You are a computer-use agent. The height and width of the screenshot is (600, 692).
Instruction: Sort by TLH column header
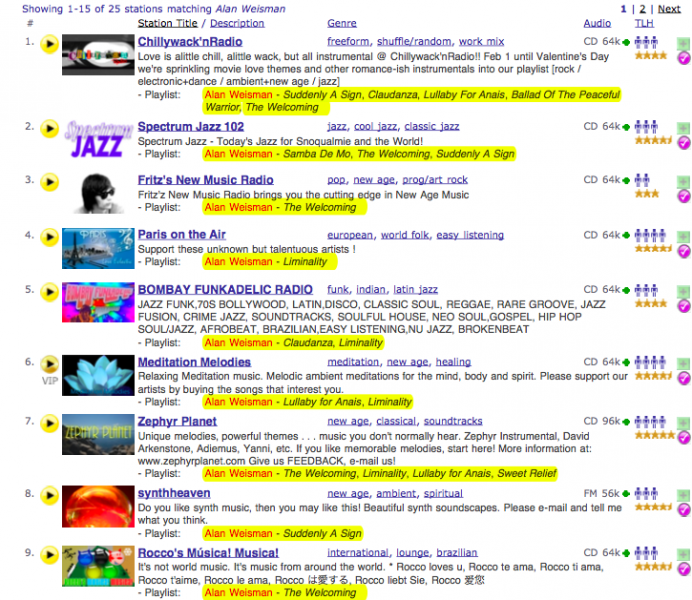point(644,23)
